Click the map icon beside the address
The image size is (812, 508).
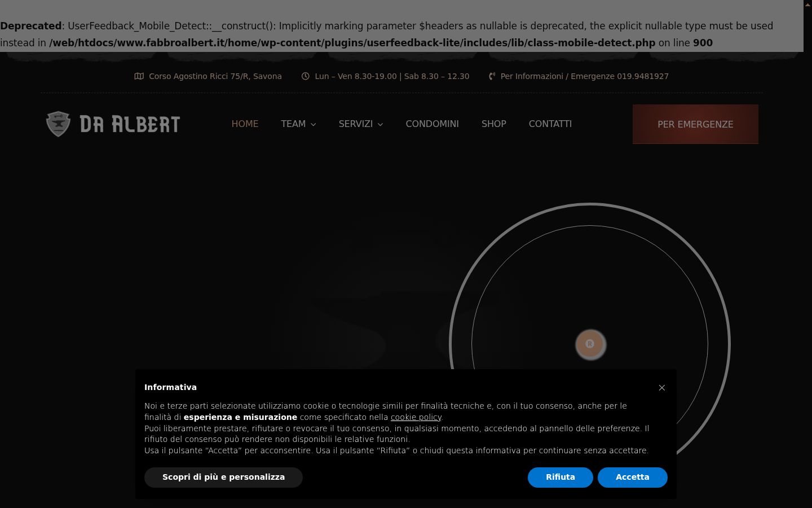[x=139, y=76]
